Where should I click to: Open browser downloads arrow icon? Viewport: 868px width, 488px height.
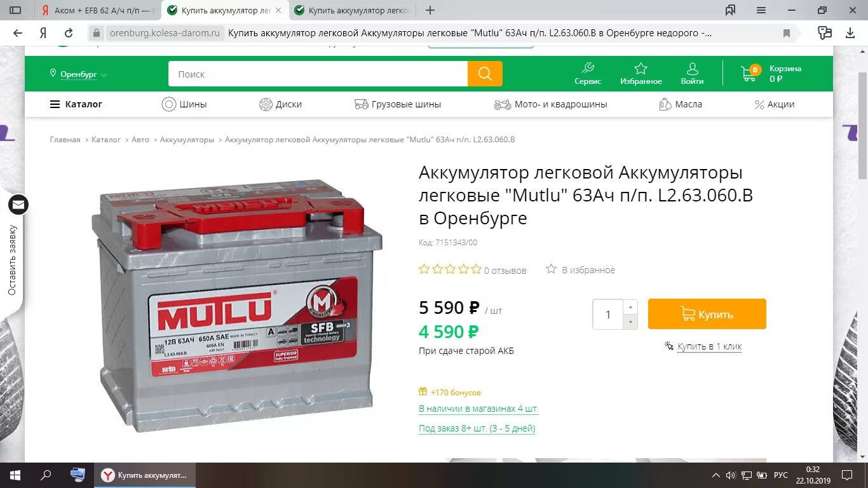[850, 33]
